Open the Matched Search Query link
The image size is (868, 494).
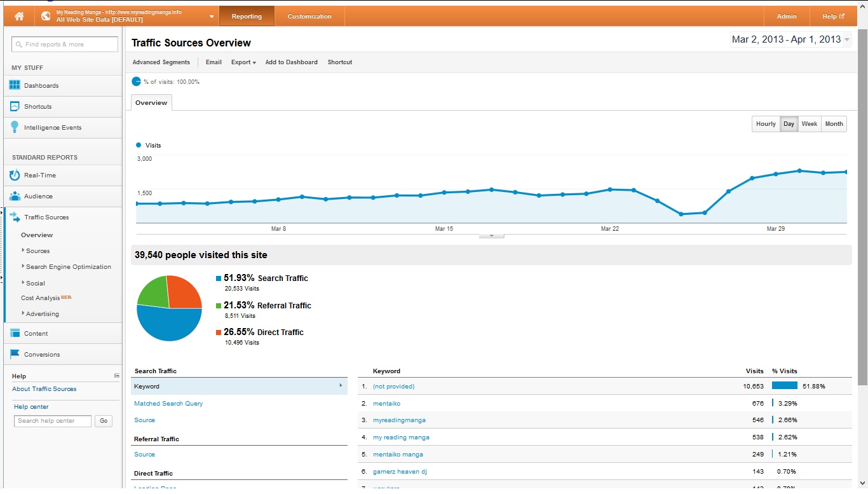click(168, 404)
